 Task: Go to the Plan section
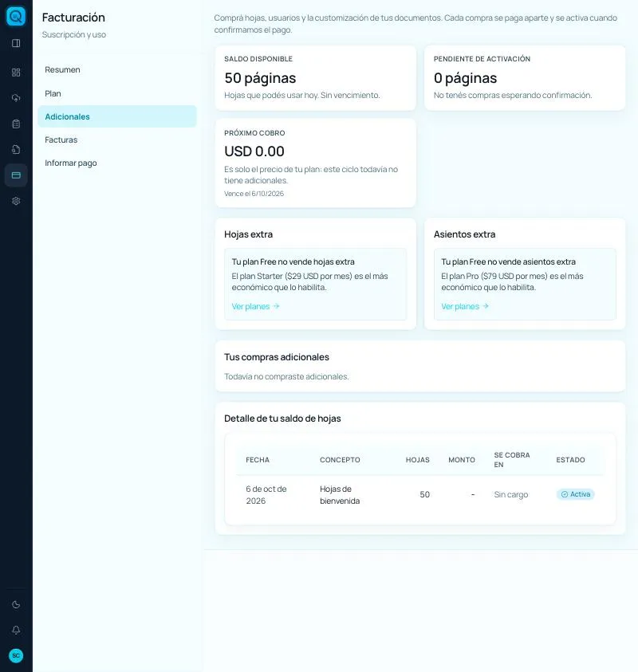click(117, 93)
